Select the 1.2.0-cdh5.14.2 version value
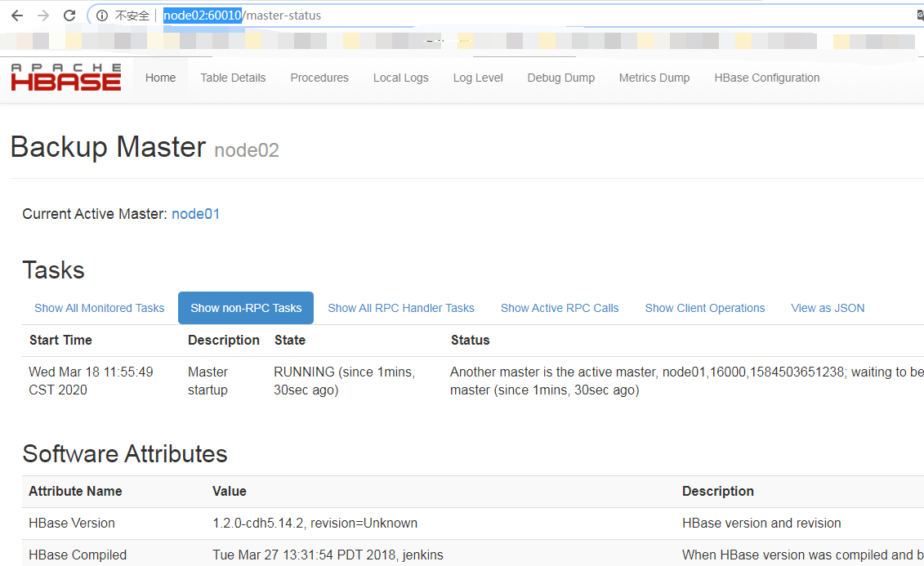924x566 pixels. pos(315,523)
